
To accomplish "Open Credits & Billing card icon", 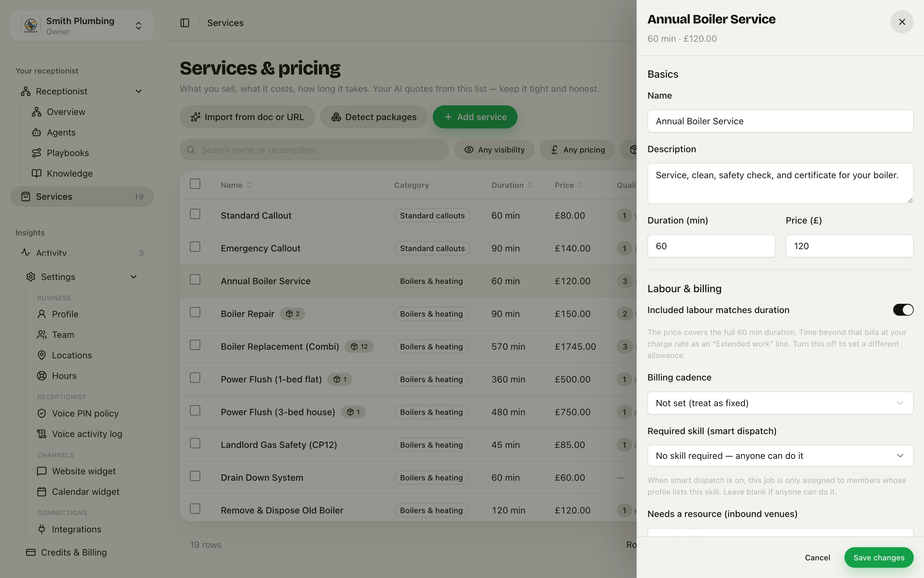I will [31, 552].
